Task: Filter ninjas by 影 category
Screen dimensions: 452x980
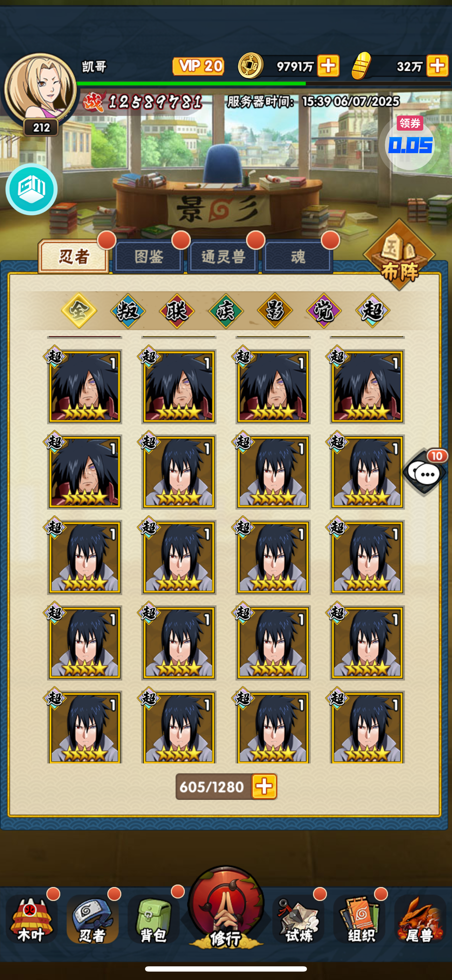Action: pos(275,311)
